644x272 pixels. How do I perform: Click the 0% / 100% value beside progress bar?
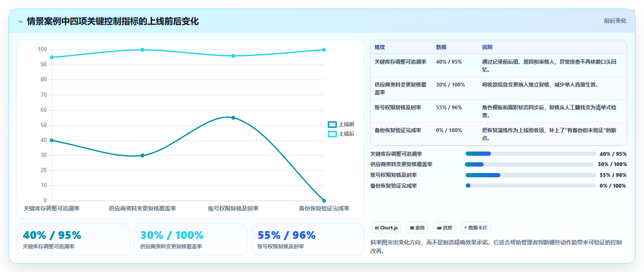[x=613, y=186]
